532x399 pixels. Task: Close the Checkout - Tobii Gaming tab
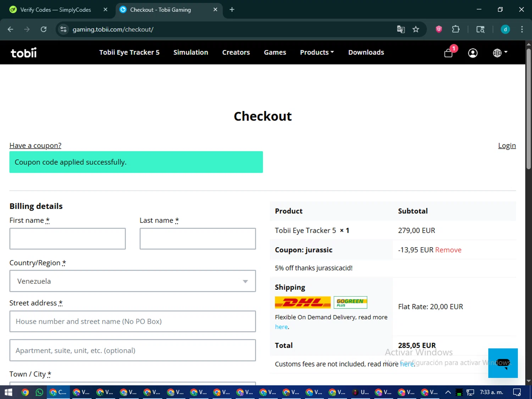click(215, 10)
